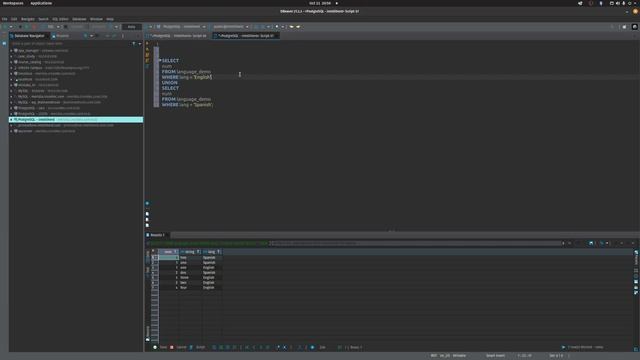
Task: Toggle sort arrow on the num column
Action: (x=176, y=252)
